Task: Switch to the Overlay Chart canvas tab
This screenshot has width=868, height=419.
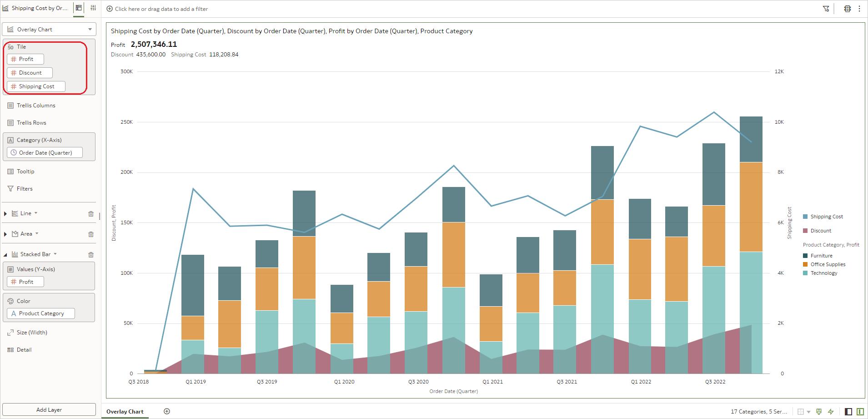Action: (125, 411)
